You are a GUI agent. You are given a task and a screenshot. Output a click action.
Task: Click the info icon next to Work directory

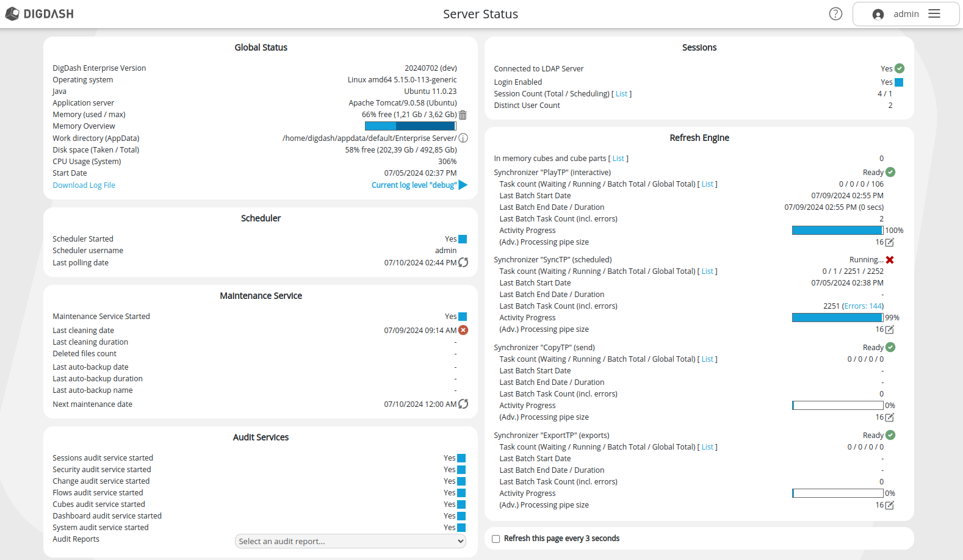tap(463, 138)
